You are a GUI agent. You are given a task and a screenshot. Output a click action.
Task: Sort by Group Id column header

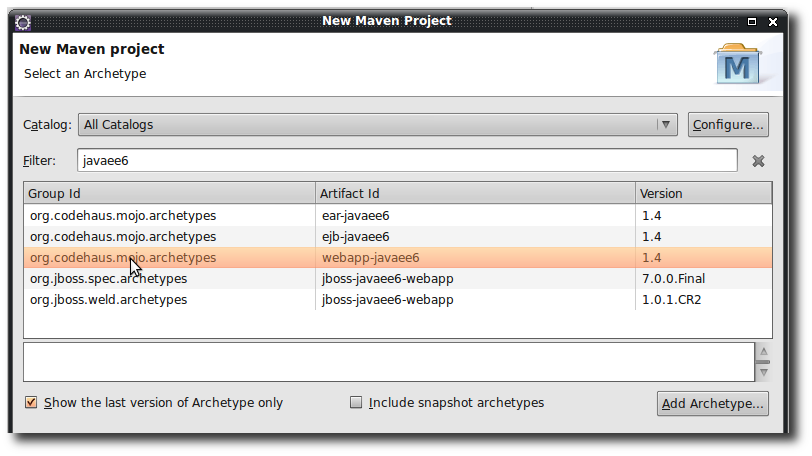click(169, 193)
